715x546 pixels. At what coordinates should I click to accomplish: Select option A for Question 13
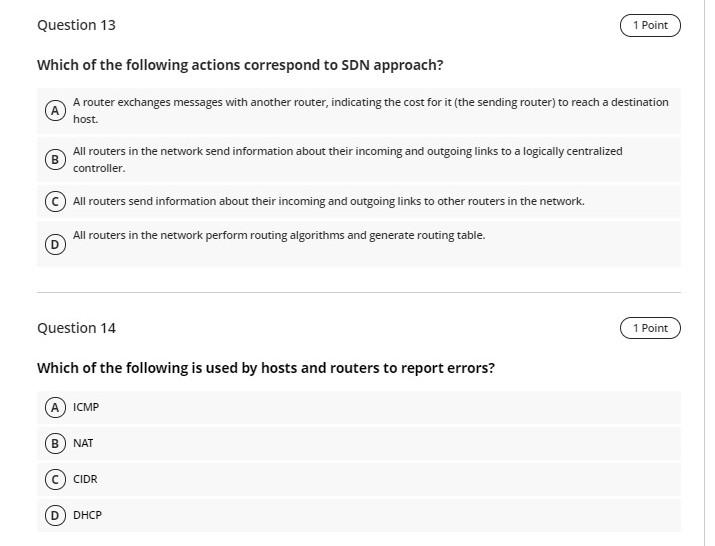(x=55, y=111)
